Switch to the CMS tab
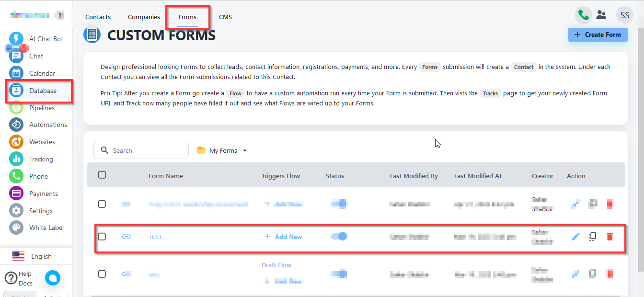 tap(225, 17)
